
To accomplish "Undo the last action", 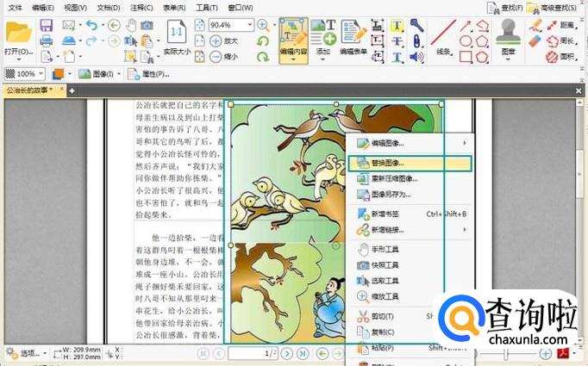I will coord(91,25).
